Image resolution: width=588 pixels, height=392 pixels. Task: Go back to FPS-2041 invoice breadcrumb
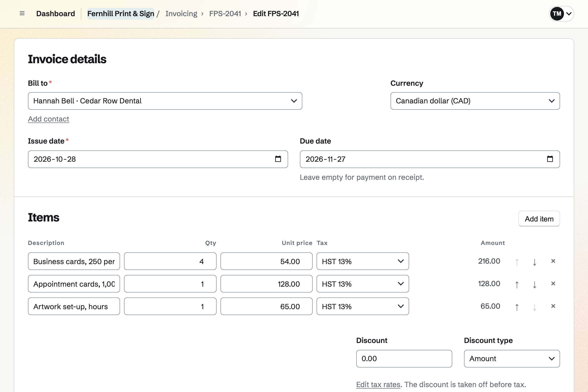tap(225, 13)
